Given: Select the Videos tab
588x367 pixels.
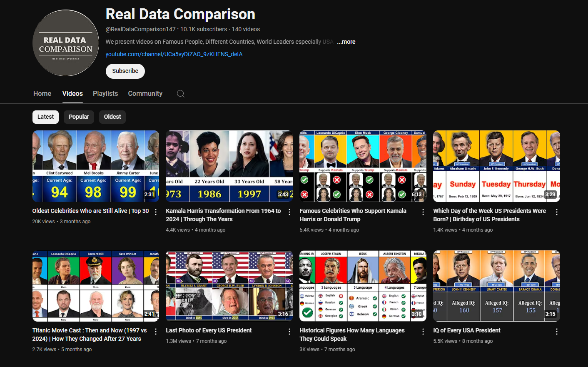Looking at the screenshot, I should 72,94.
